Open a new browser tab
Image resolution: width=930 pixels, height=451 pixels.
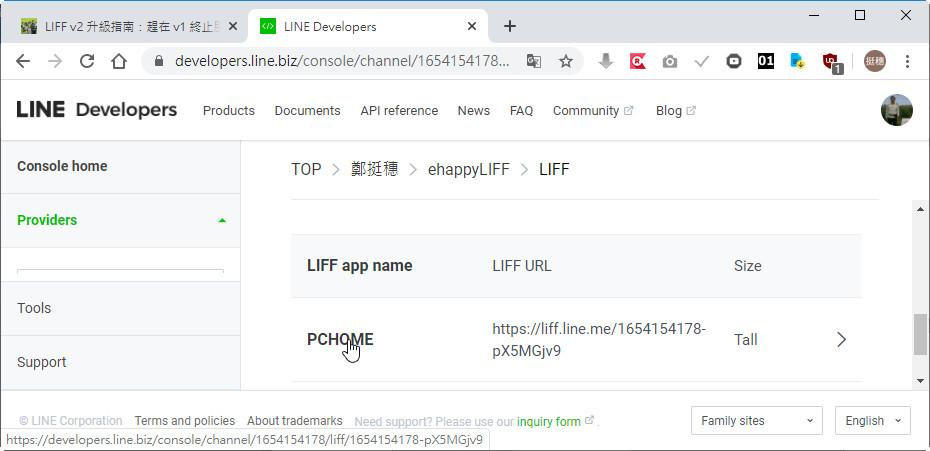(x=509, y=26)
